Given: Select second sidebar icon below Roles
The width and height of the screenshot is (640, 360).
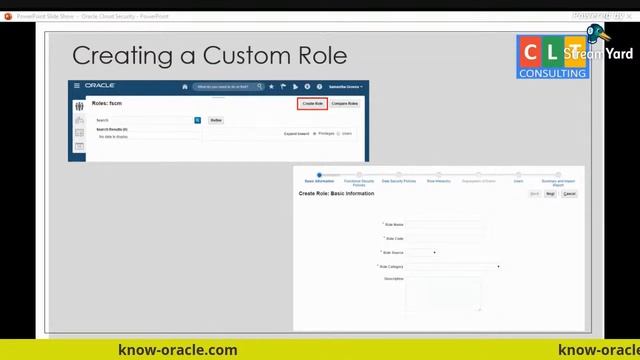Looking at the screenshot, I should [79, 120].
